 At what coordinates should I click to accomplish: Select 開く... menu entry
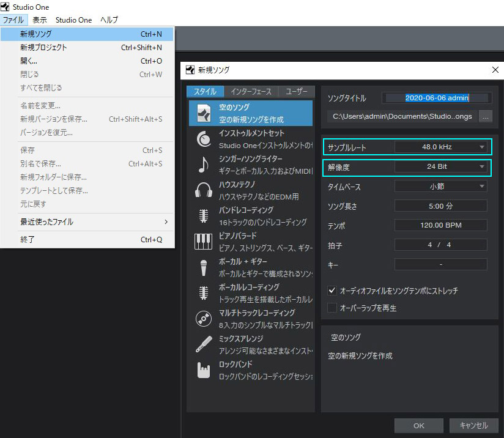point(87,61)
